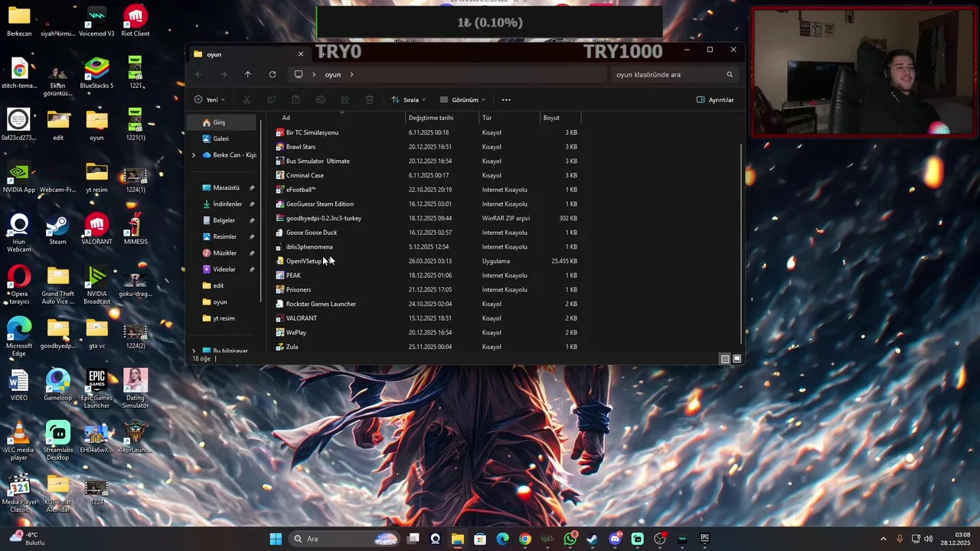Select the goodbyedpi-0.2.3rc3-turkey ZIP archive
The height and width of the screenshot is (551, 980).
coord(323,218)
